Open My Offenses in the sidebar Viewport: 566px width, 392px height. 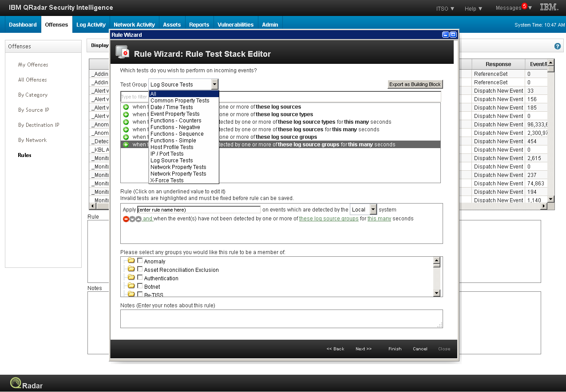tap(33, 65)
